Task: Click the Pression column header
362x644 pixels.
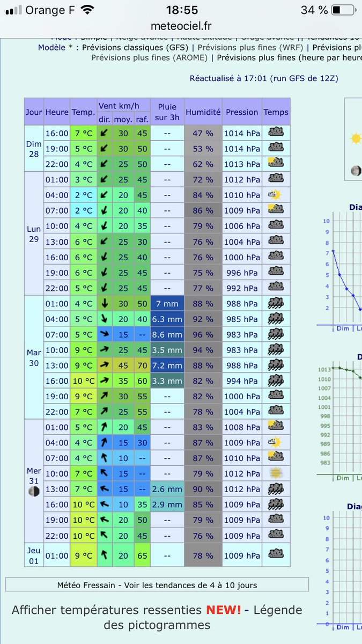Action: coord(242,112)
